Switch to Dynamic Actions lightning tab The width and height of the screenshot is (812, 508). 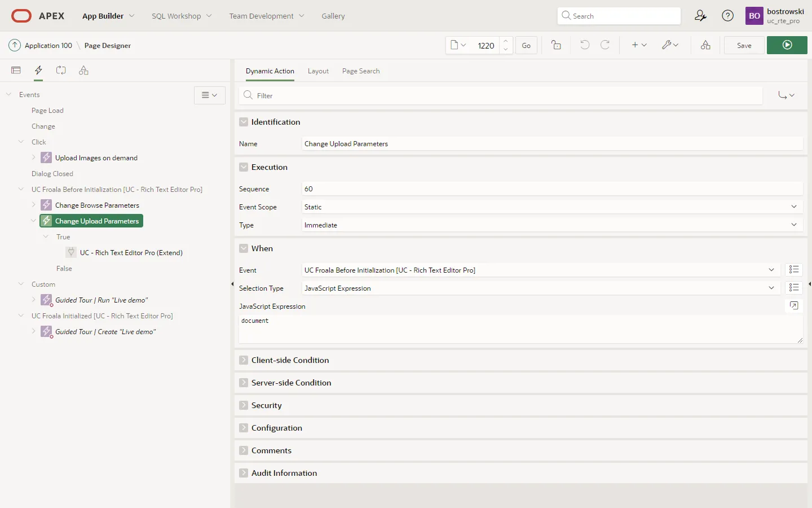(x=38, y=71)
